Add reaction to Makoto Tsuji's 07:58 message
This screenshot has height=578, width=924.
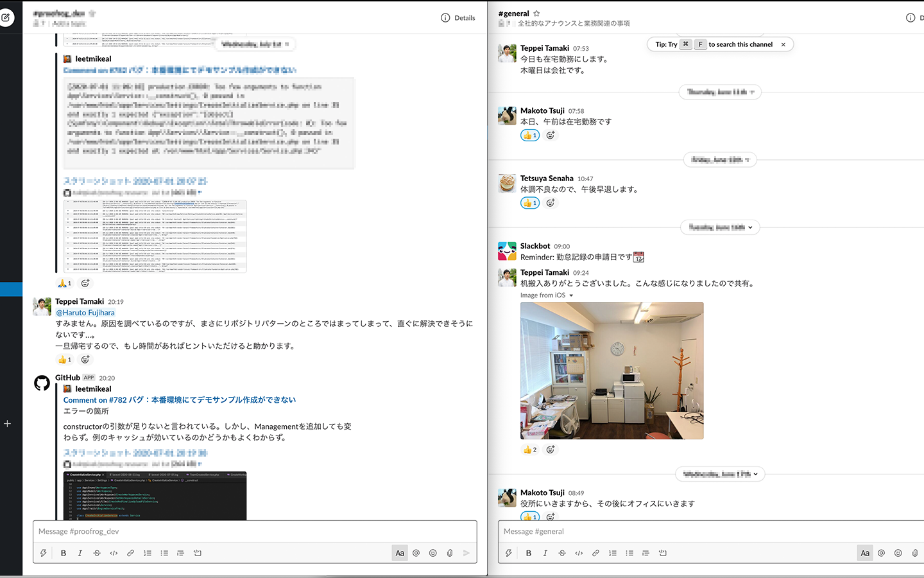[551, 136]
